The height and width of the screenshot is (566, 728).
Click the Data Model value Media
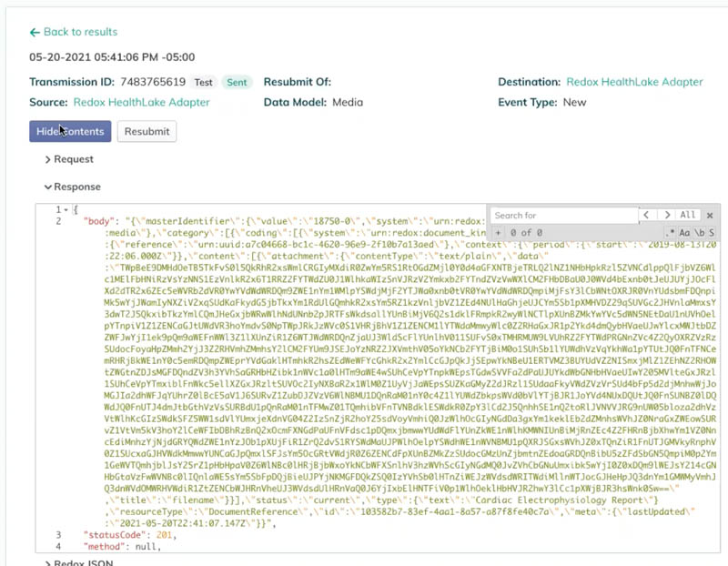coord(348,102)
